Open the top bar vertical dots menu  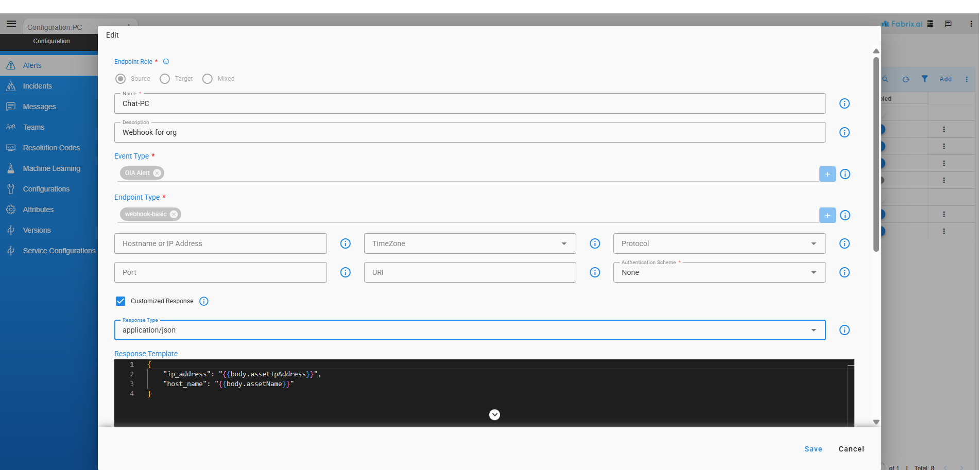(x=971, y=24)
